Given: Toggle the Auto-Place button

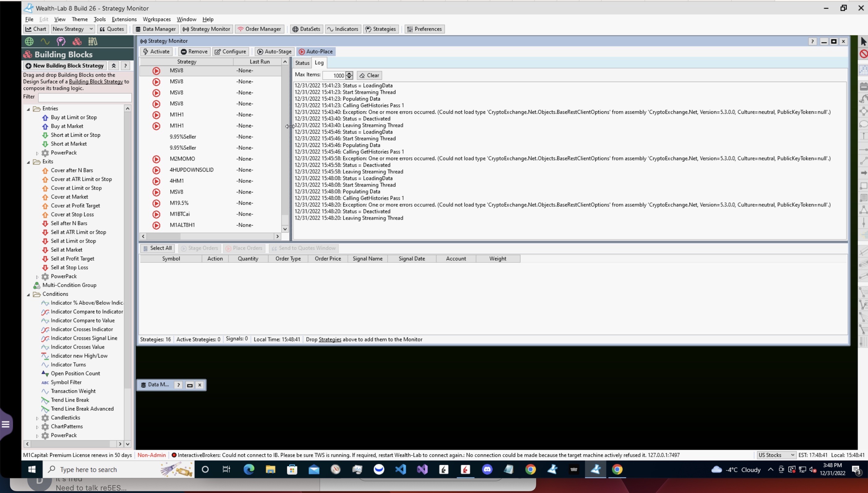Looking at the screenshot, I should [x=316, y=51].
